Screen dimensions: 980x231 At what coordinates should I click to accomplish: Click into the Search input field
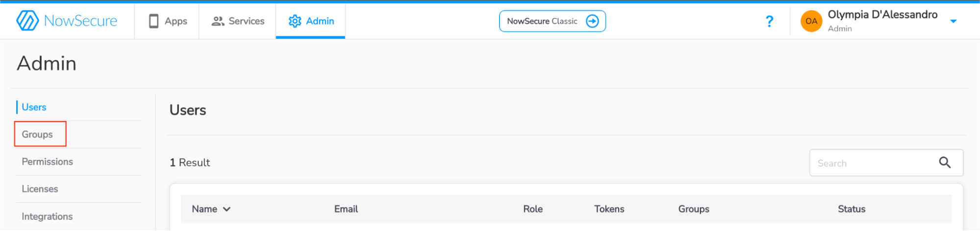[x=873, y=163]
